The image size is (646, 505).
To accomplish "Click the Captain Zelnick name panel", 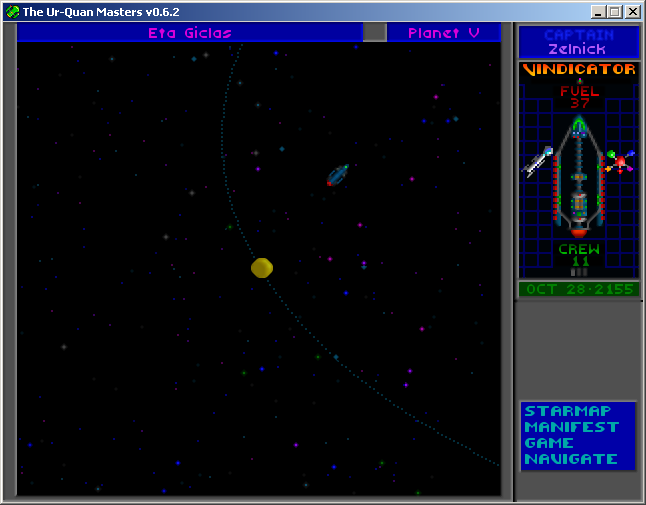I will [578, 42].
